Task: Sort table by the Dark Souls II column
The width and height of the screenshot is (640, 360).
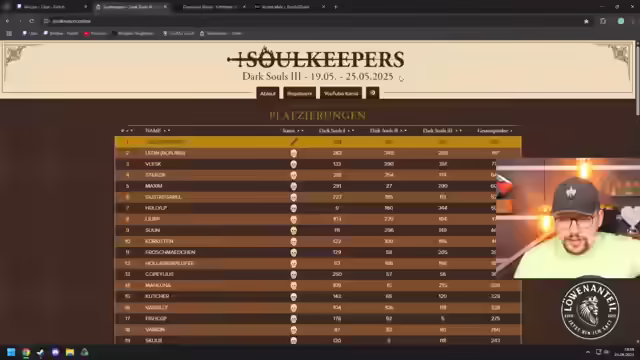Action: pos(388,131)
